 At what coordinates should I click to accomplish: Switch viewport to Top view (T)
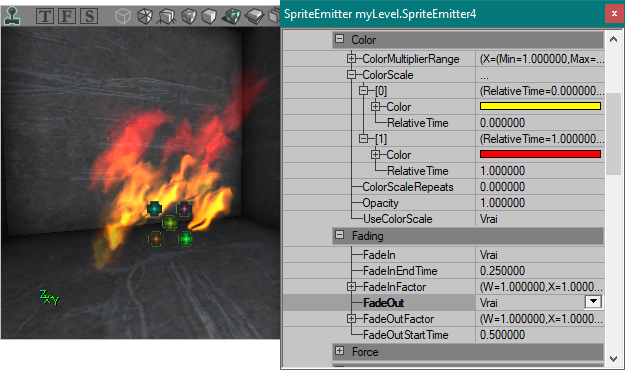[45, 16]
